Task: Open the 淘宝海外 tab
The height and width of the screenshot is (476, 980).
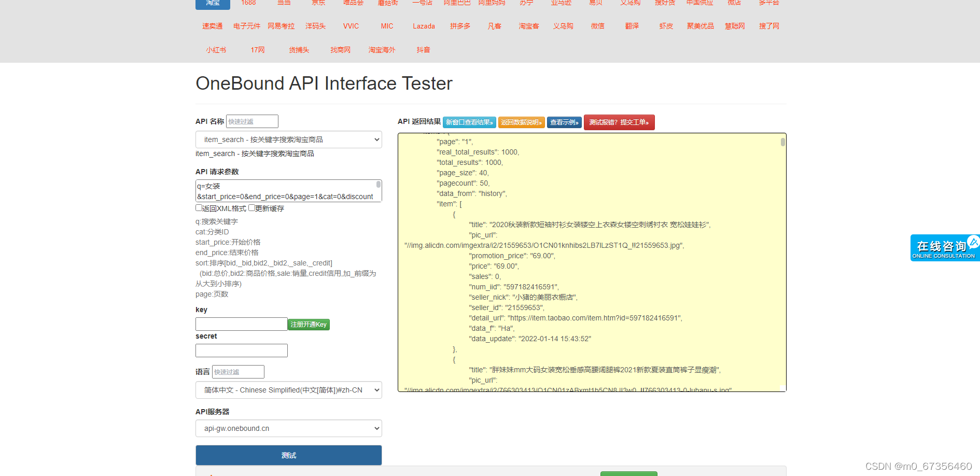Action: [382, 50]
